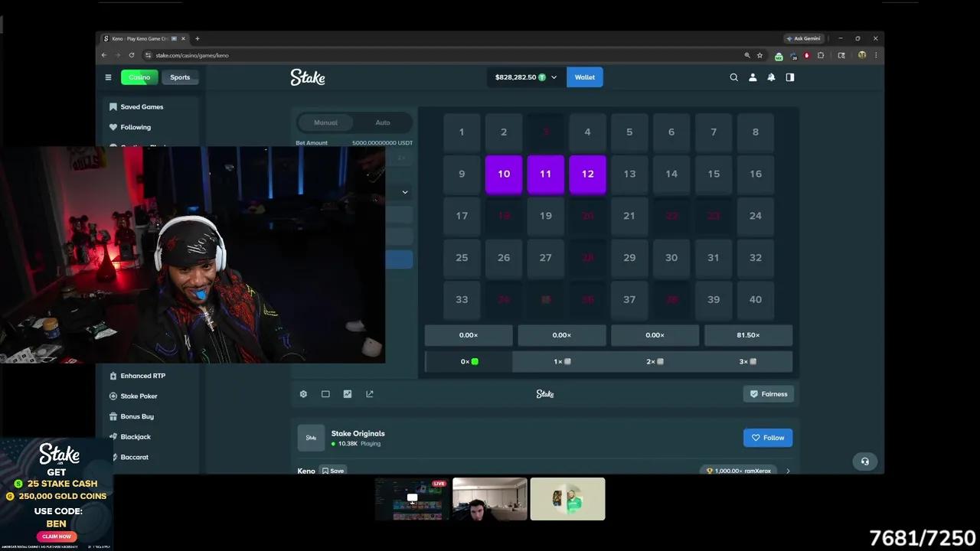
Task: Switch to the Casino section
Action: [x=139, y=77]
